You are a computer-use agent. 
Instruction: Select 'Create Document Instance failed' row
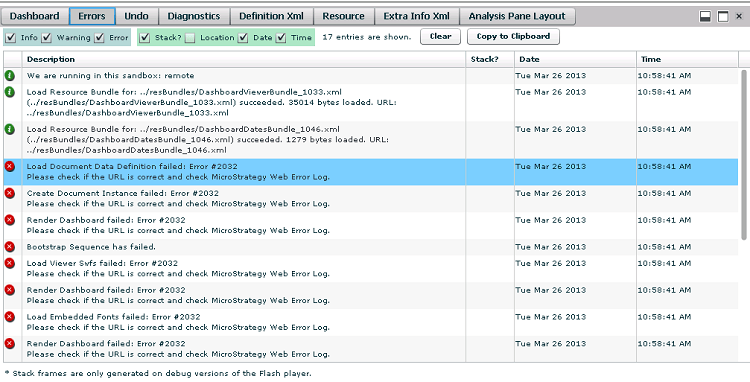(371, 198)
